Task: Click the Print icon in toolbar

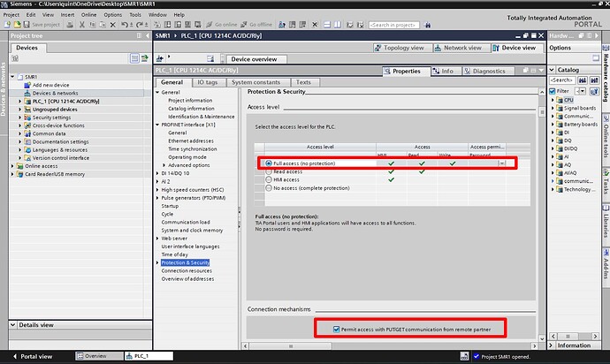Action: point(70,25)
